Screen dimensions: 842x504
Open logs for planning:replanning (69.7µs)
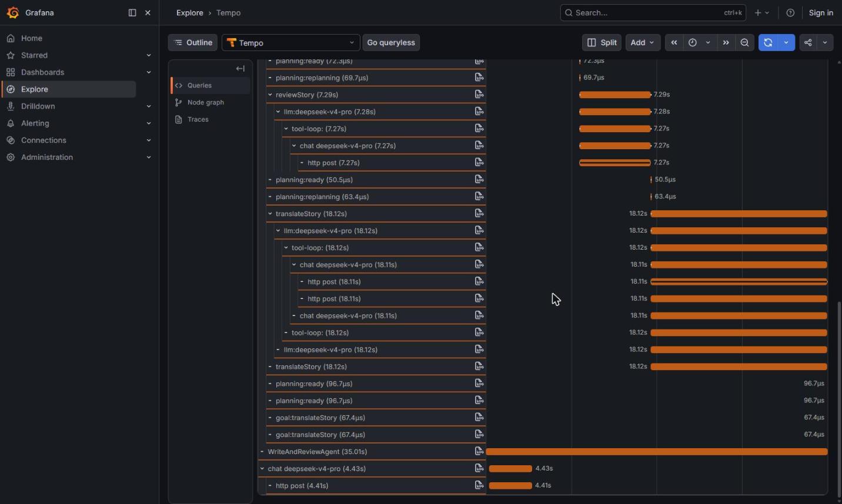479,78
